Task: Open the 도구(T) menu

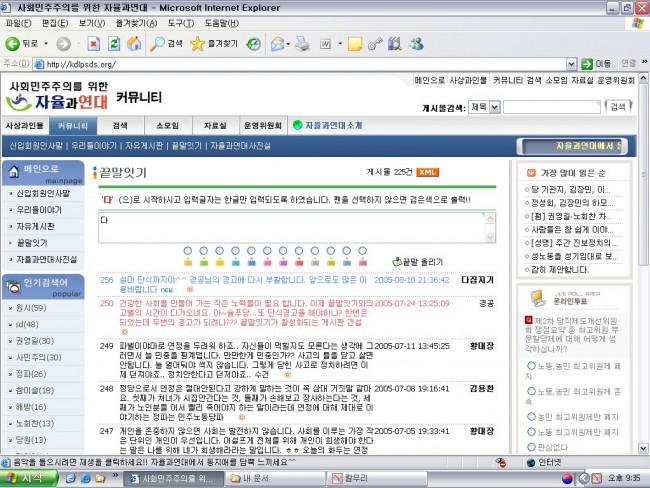Action: [181, 22]
